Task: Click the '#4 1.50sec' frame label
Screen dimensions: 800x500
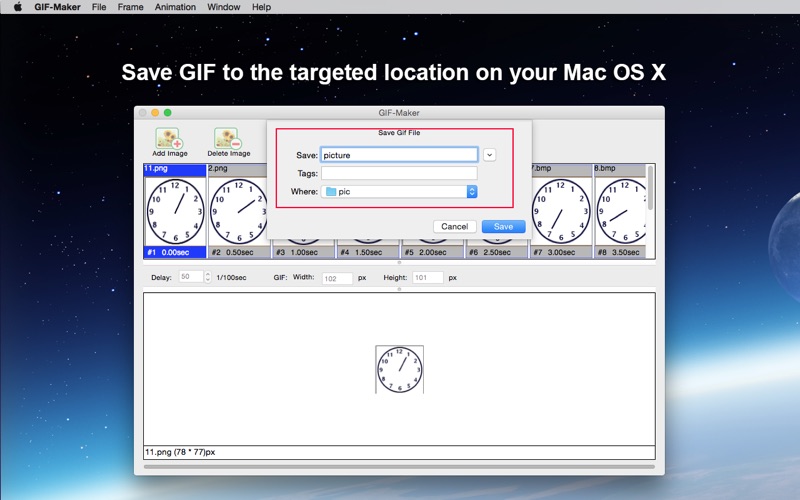Action: 361,252
